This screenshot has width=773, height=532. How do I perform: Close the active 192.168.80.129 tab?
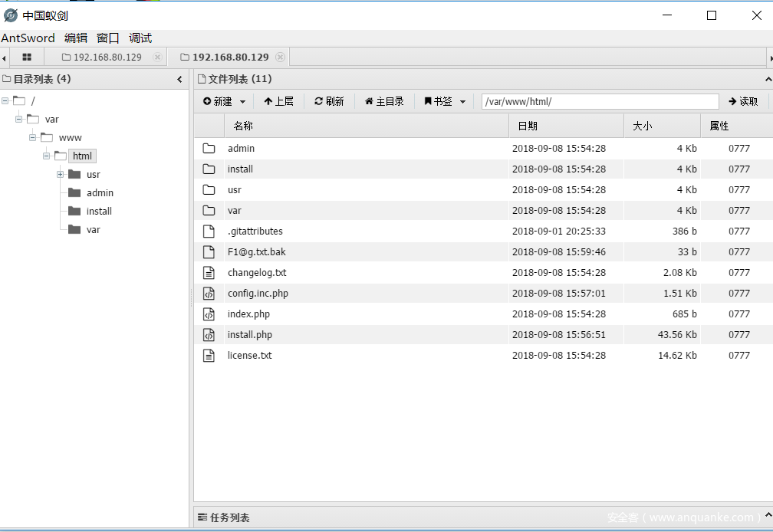(280, 57)
